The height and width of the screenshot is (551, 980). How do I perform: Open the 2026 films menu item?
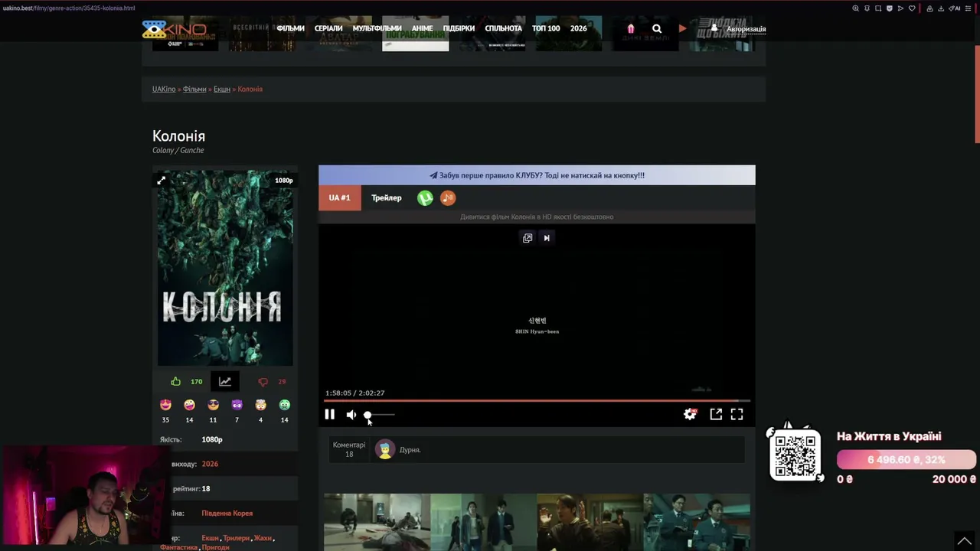pyautogui.click(x=578, y=28)
